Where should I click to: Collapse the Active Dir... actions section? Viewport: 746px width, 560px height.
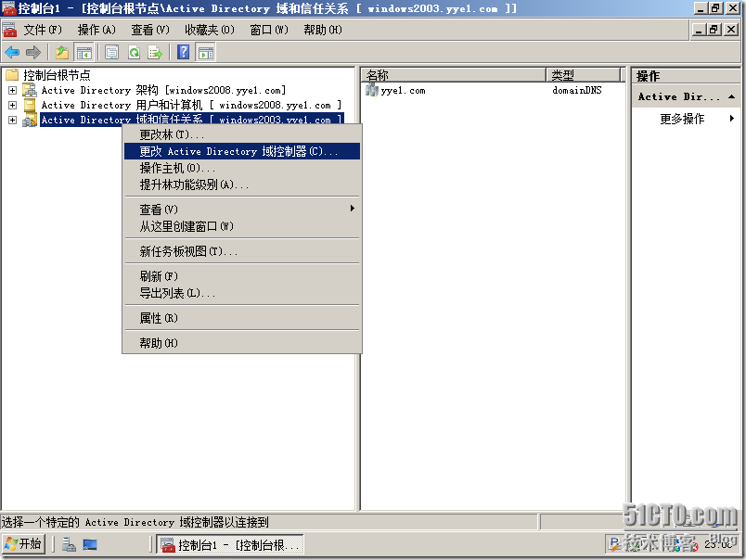pos(732,96)
